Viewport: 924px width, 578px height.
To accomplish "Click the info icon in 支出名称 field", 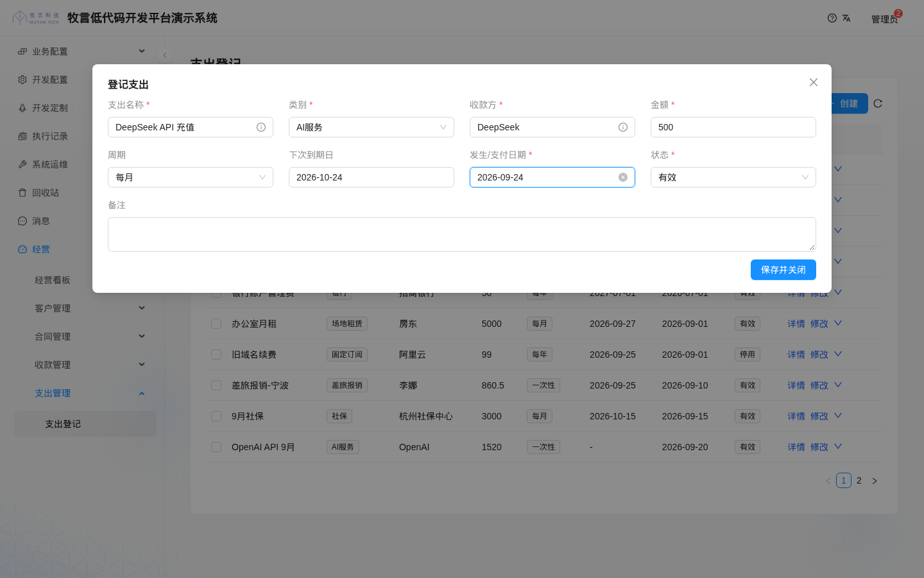I will 261,127.
